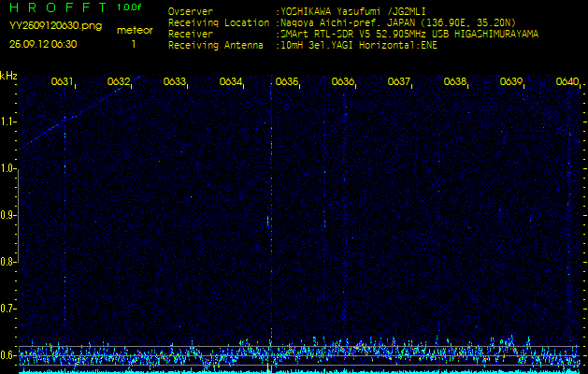
Task: Select the 0637 time marker
Action: click(398, 82)
